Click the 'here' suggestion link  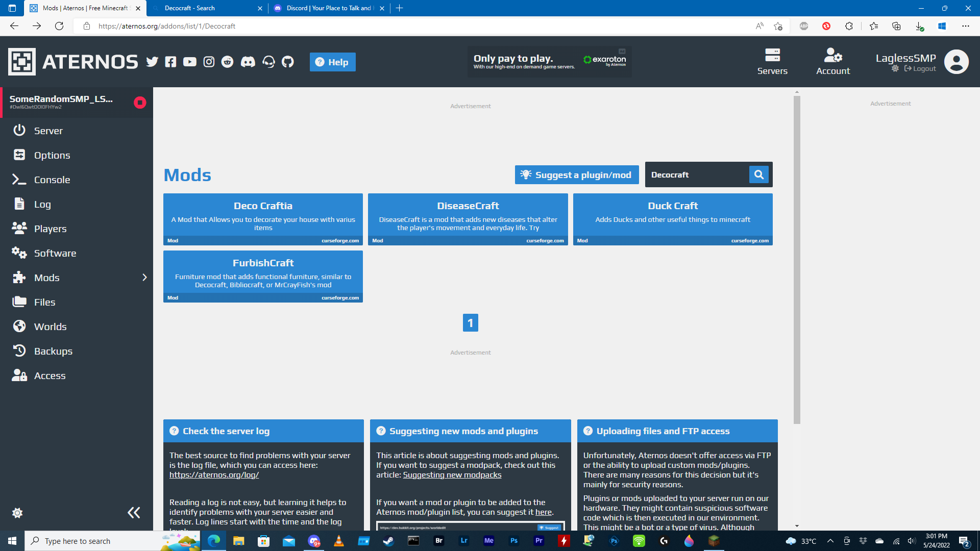click(544, 512)
